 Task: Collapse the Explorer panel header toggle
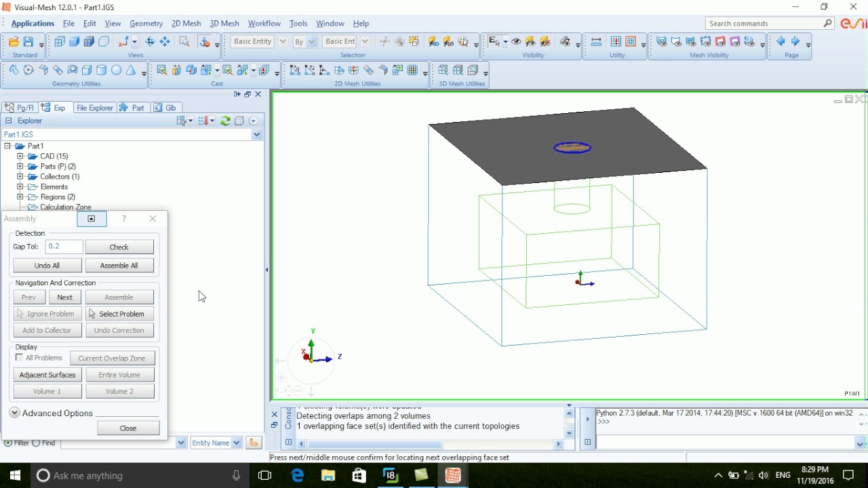click(8, 121)
